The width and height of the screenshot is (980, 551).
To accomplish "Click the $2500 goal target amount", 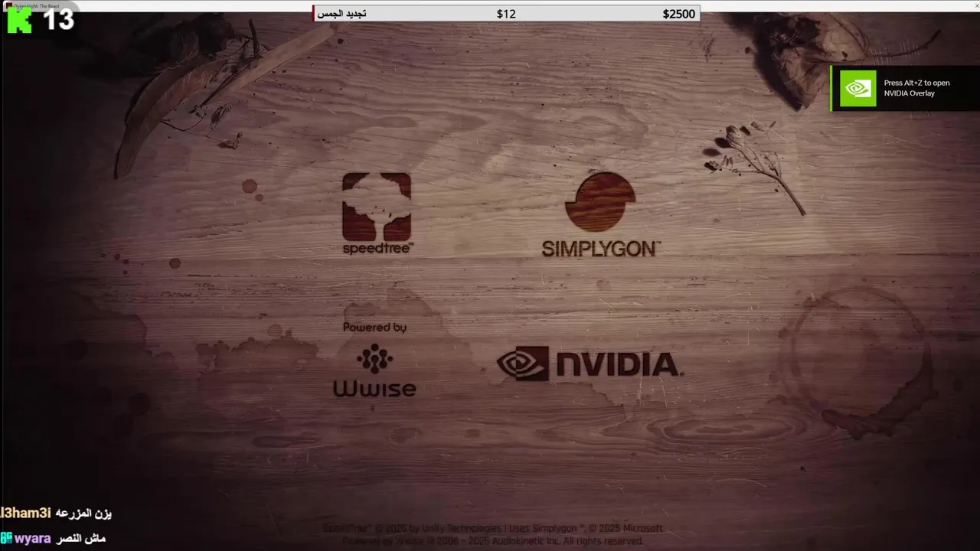I will (x=679, y=14).
